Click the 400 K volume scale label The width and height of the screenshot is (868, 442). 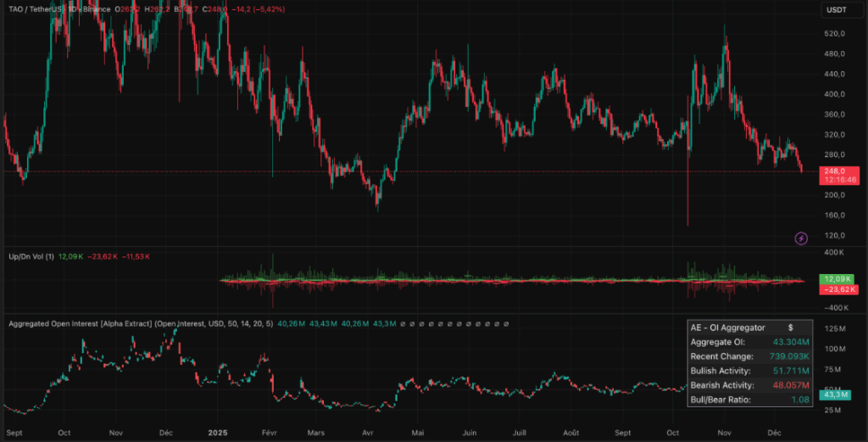(x=834, y=253)
